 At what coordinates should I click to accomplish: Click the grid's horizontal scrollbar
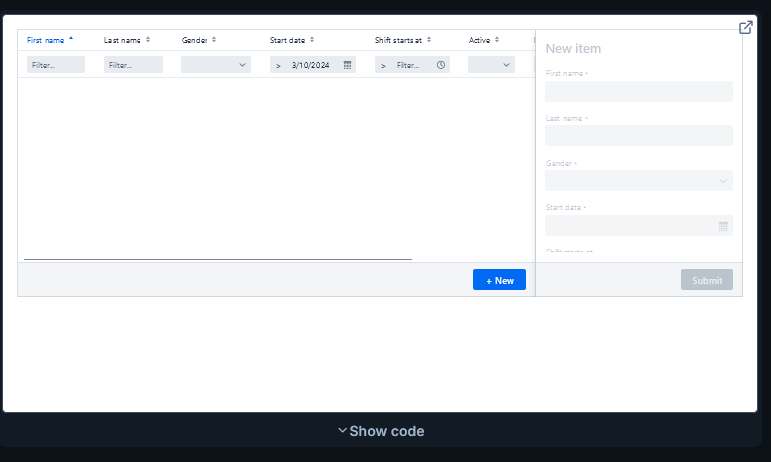coord(218,259)
